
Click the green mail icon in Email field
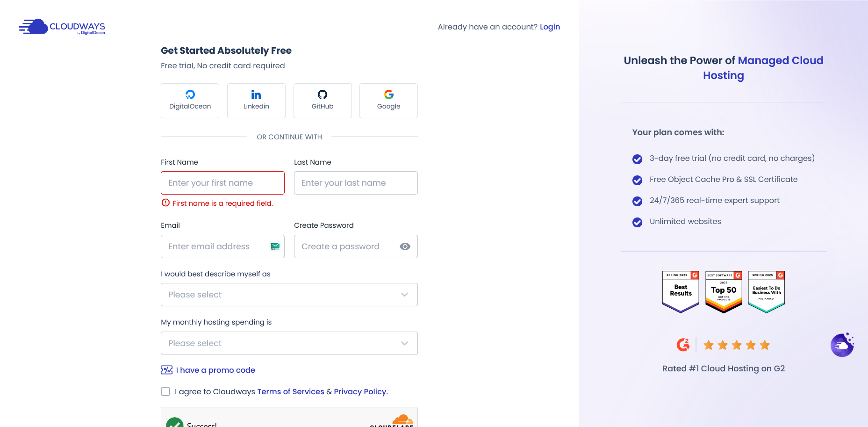coord(275,246)
